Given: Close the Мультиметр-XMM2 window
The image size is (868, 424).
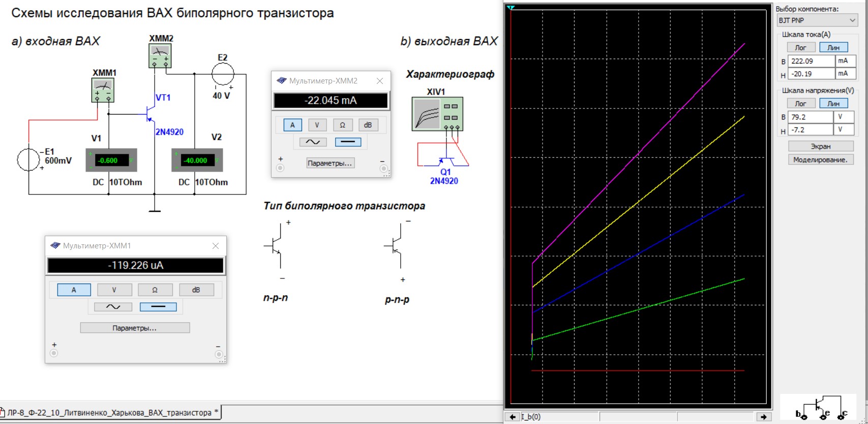Looking at the screenshot, I should [x=380, y=81].
